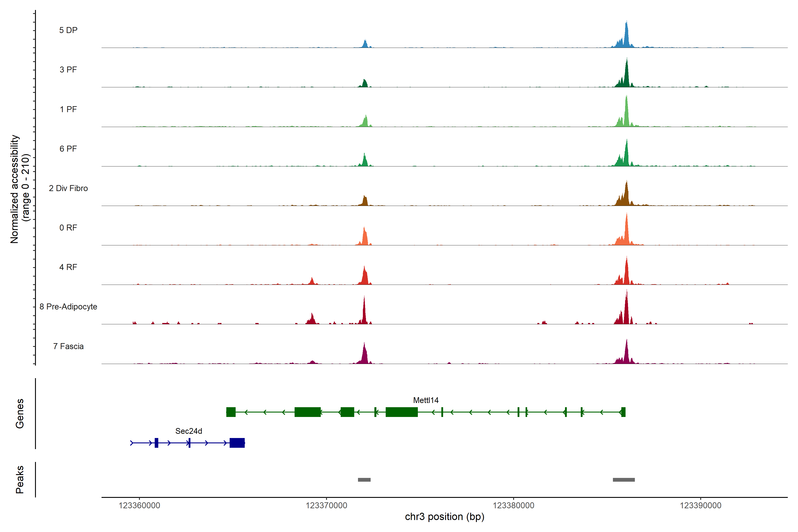Select the 7 Fascia track label
Screen dimensions: 798x532
tap(68, 346)
